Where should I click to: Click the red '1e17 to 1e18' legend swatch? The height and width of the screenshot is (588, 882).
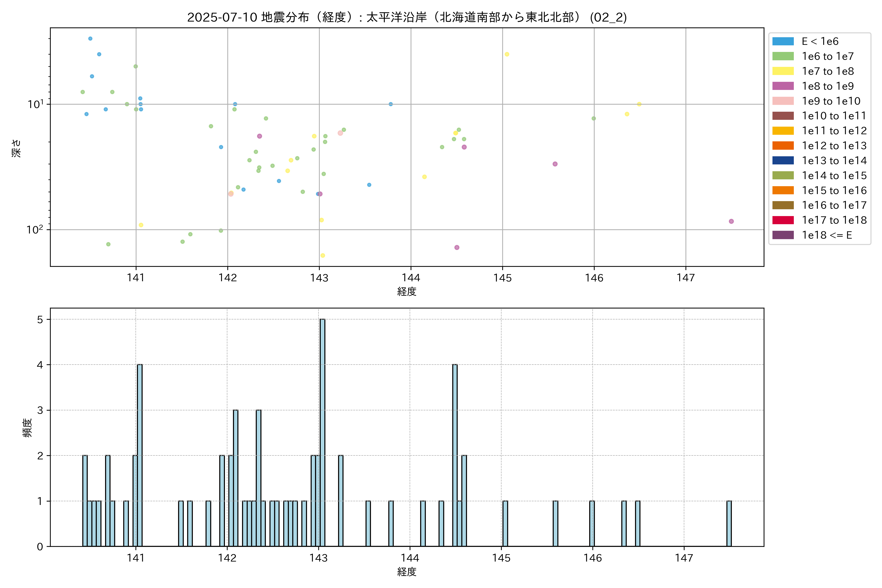(x=783, y=220)
